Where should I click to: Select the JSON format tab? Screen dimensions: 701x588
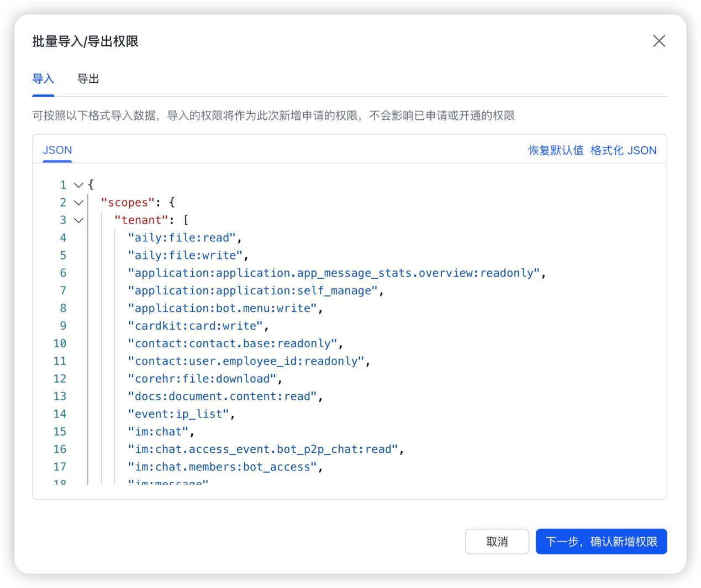57,150
